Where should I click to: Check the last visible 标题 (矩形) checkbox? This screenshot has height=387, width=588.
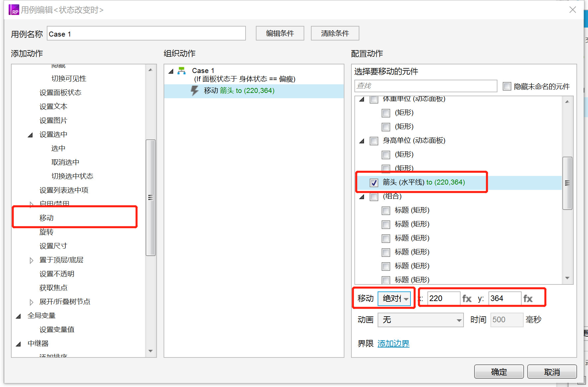tap(386, 280)
